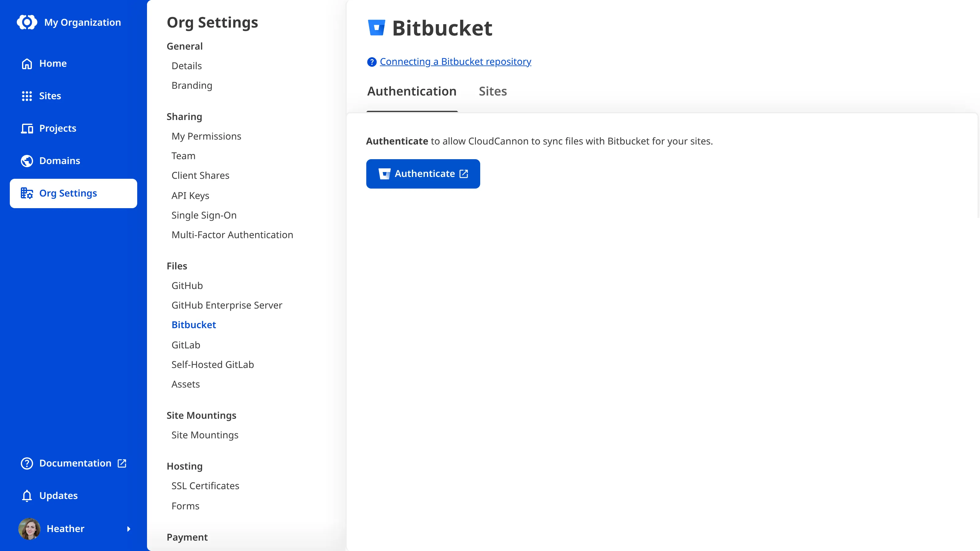Click the Projects devices icon

[x=27, y=129]
